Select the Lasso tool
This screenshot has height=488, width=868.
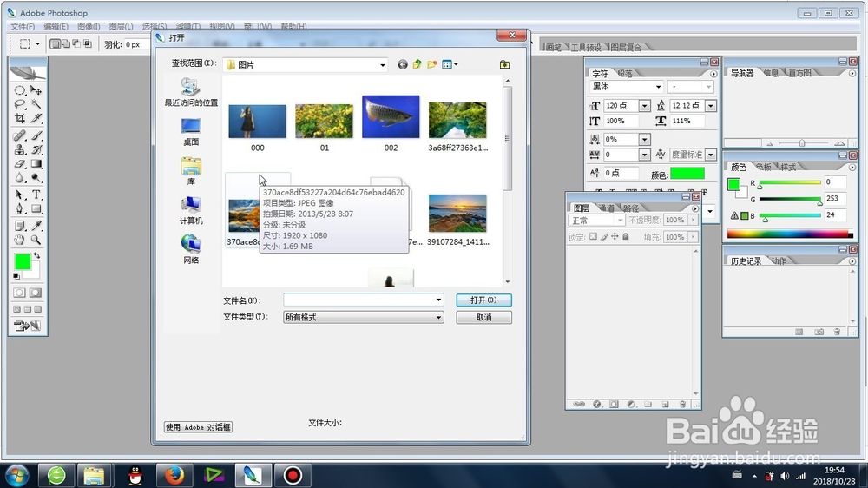[x=19, y=104]
